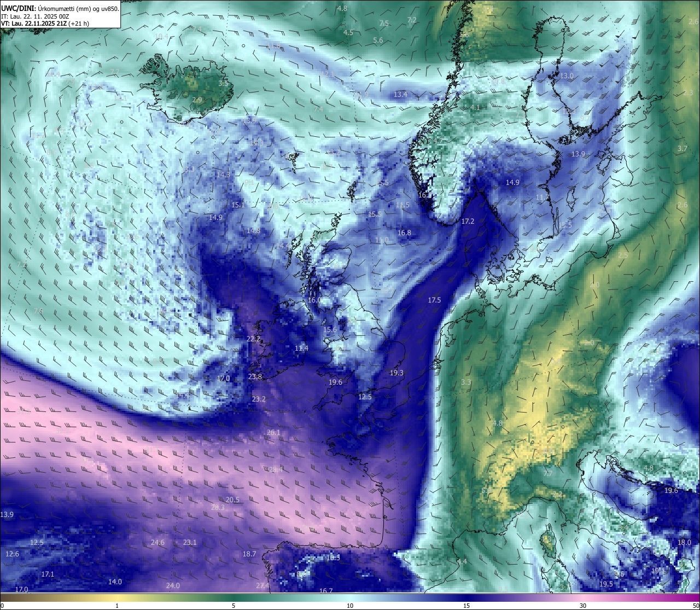Screen dimensions: 700x610
Task: Click the 3.3 value on the map
Action: click(466, 382)
